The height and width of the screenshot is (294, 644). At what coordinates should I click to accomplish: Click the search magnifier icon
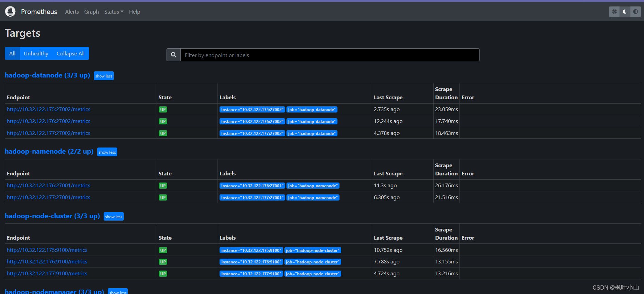point(174,55)
